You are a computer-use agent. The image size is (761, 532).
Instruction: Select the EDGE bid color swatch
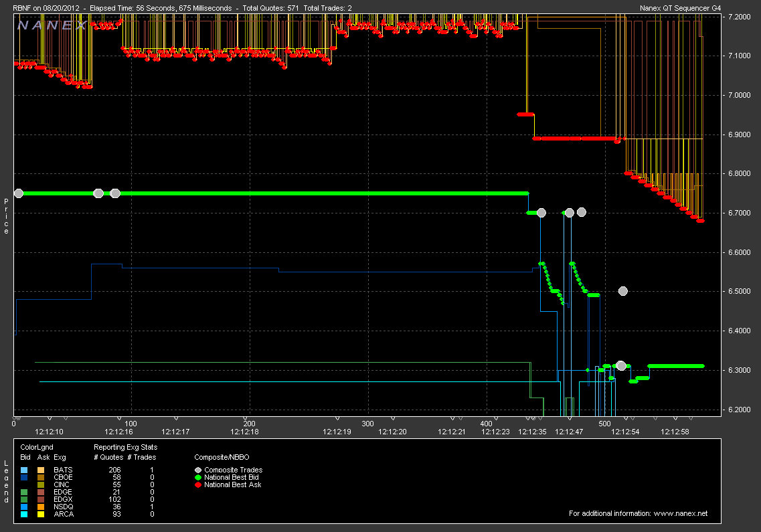(24, 493)
